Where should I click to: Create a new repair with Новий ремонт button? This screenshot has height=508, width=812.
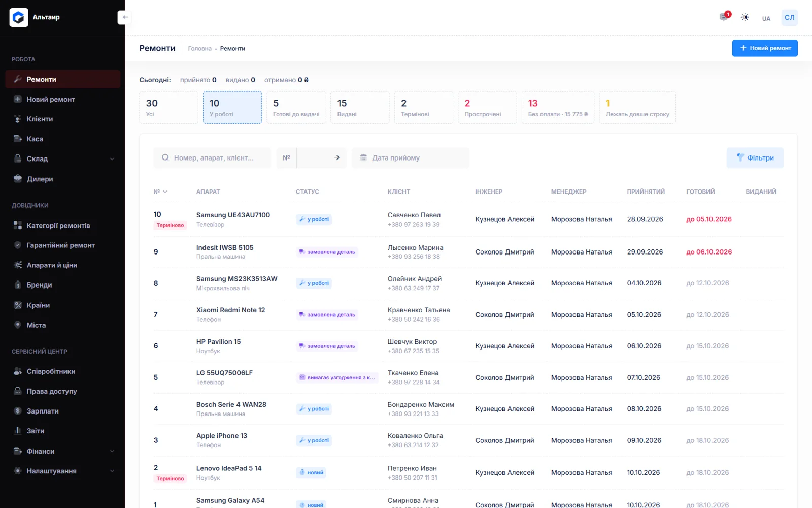[x=765, y=48]
